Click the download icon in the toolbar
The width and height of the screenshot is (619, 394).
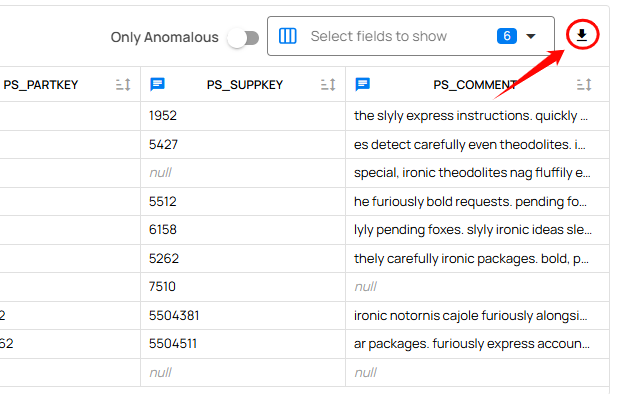[x=581, y=36]
